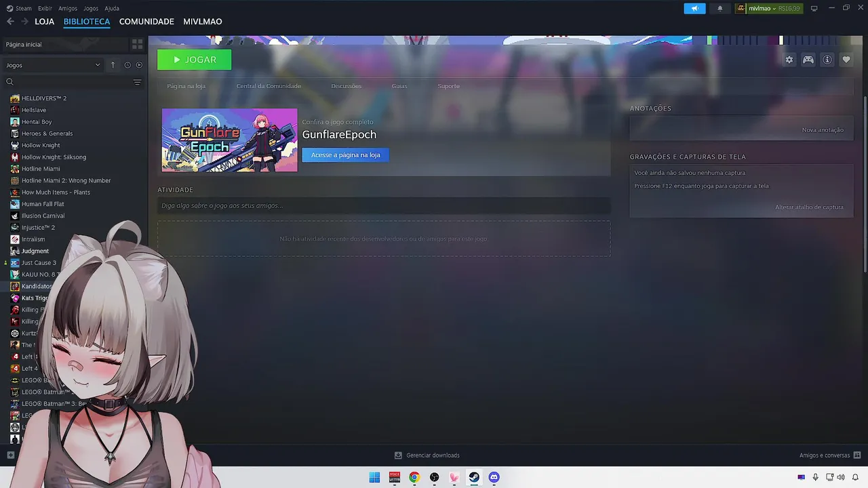Open the MIVLMAO profile tab
The width and height of the screenshot is (868, 488).
pos(203,22)
